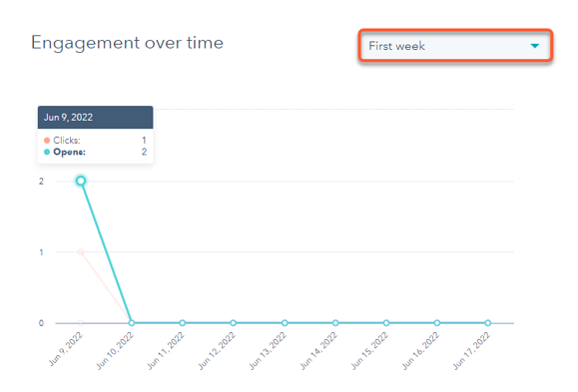The image size is (578, 392).
Task: Click the Jun 10, 2022 data point
Action: (x=132, y=323)
